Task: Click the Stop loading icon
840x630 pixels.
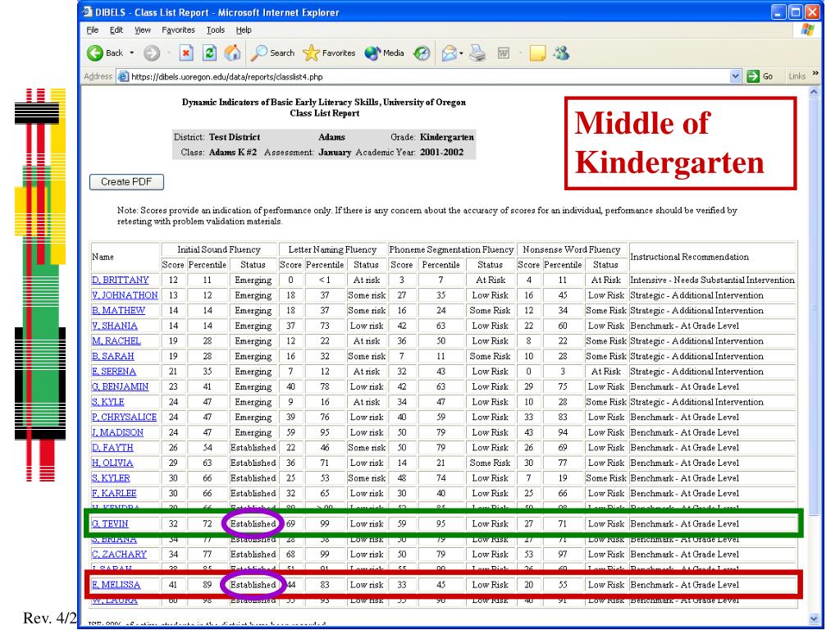Action: [186, 52]
